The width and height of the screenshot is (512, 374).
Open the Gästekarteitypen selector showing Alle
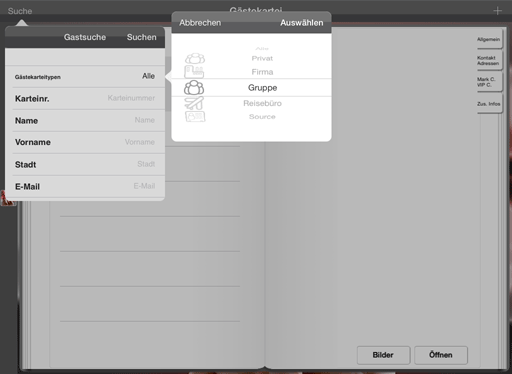(85, 77)
